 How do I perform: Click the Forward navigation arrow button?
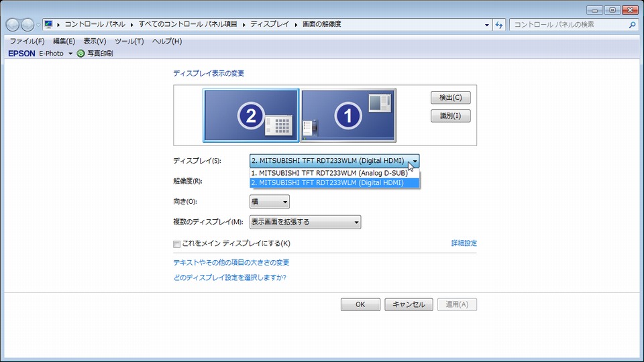click(x=28, y=25)
